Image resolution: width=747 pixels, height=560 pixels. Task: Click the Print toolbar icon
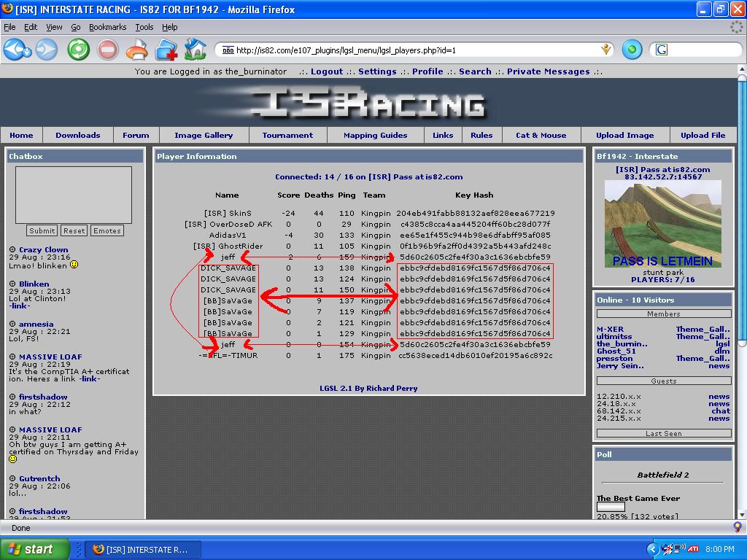click(x=137, y=50)
